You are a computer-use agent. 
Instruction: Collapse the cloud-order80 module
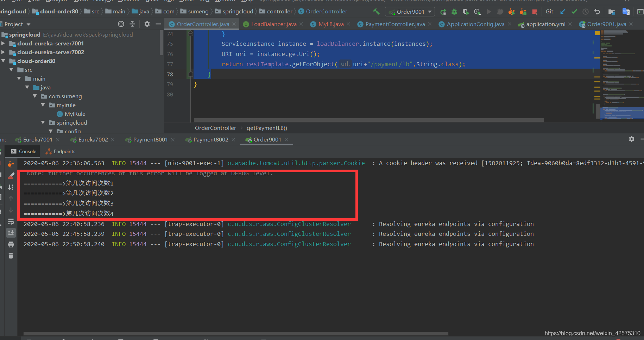coord(3,61)
